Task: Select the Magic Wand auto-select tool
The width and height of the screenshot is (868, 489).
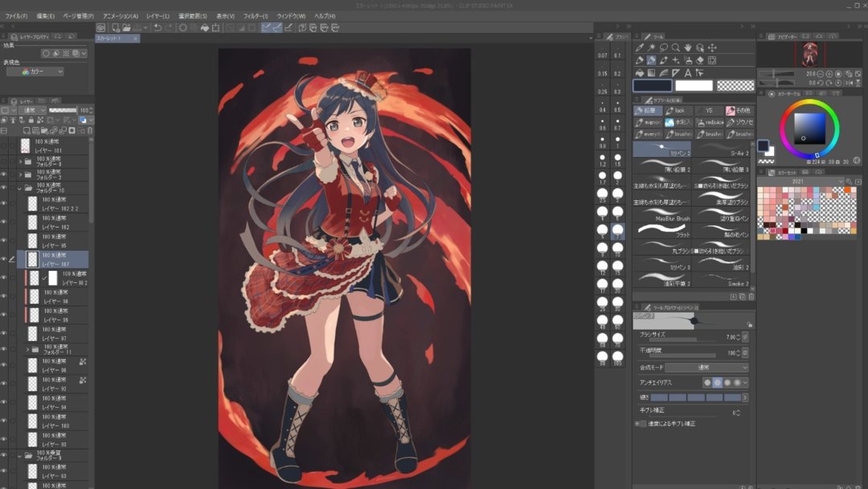Action: coord(652,47)
